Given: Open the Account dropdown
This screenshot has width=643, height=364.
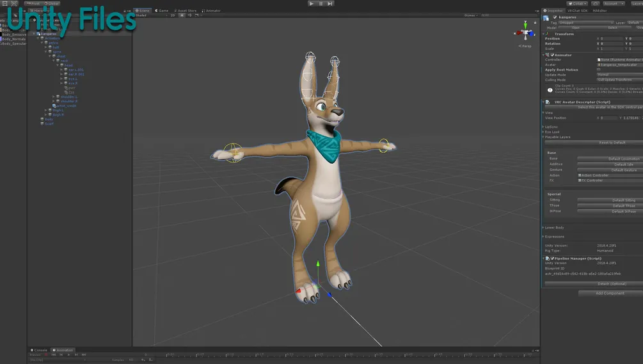Looking at the screenshot, I should click(613, 3).
